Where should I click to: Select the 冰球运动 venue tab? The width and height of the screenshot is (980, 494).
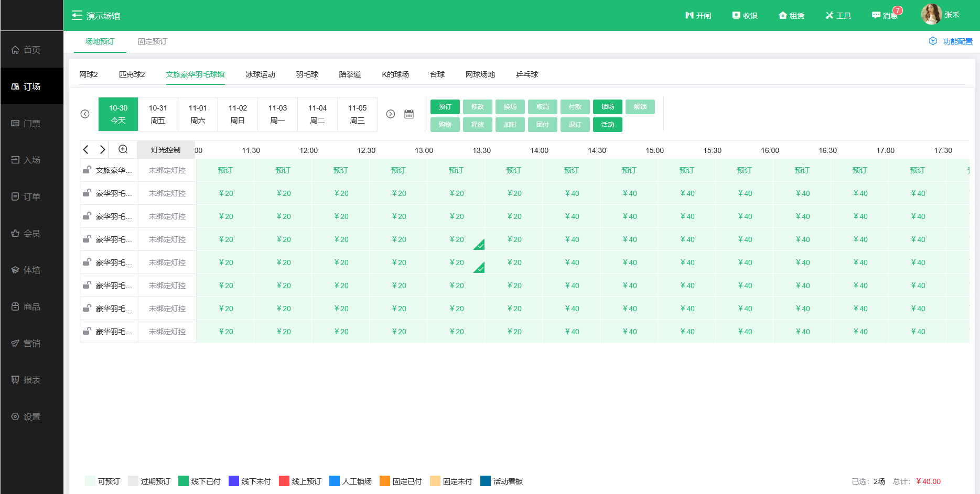(260, 74)
